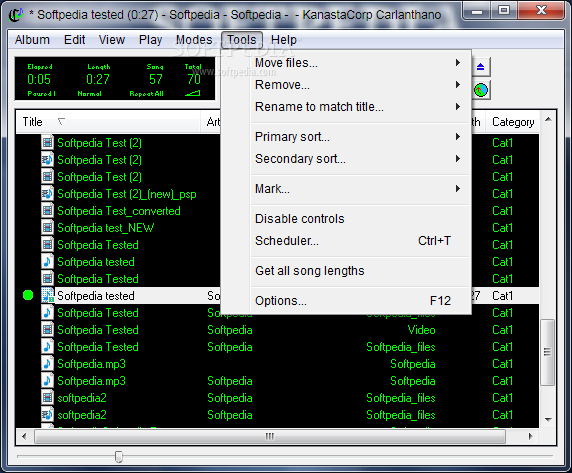The width and height of the screenshot is (572, 473).
Task: Click the Category column header
Action: click(x=513, y=122)
